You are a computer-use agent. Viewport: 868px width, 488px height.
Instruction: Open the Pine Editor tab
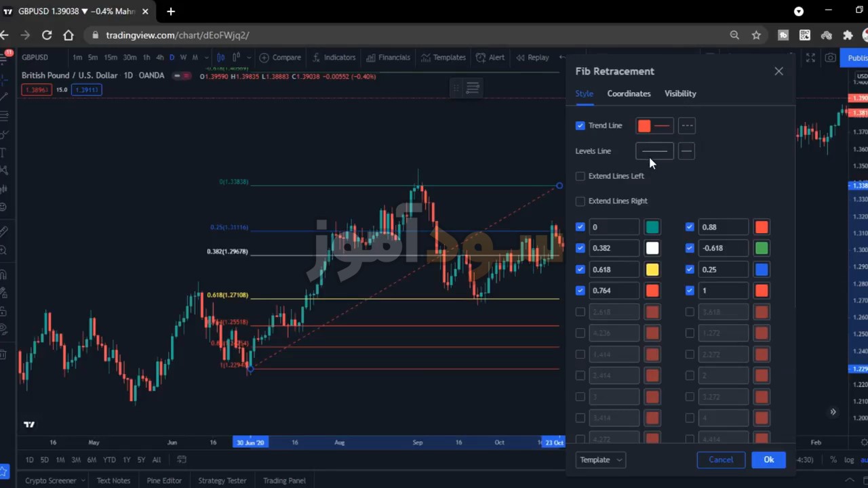[x=164, y=481]
